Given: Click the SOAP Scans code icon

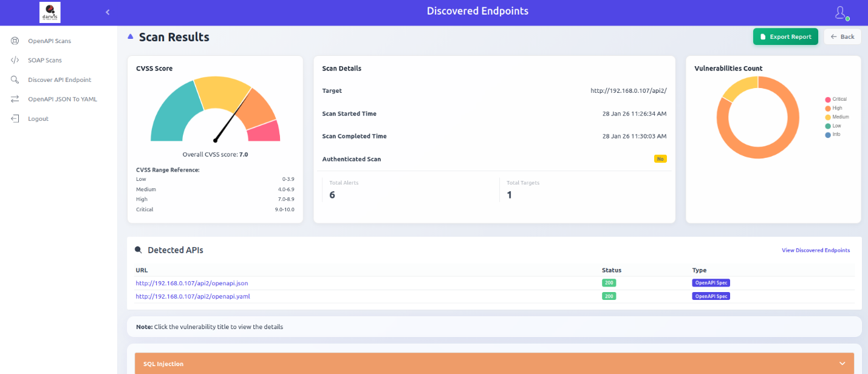Looking at the screenshot, I should coord(15,61).
